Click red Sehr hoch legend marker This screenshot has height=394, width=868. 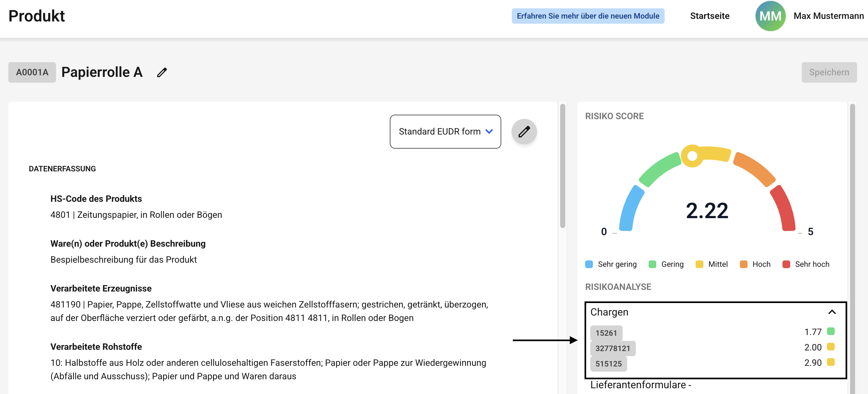[786, 264]
